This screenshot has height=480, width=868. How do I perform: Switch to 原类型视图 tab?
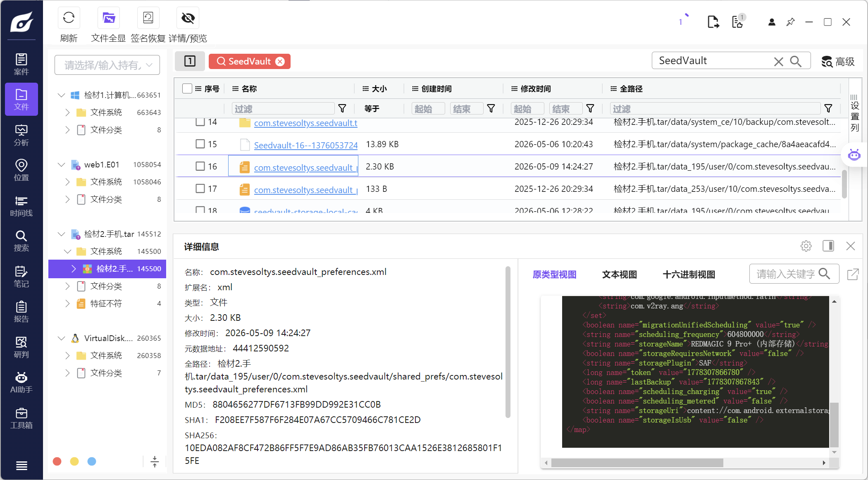[554, 275]
